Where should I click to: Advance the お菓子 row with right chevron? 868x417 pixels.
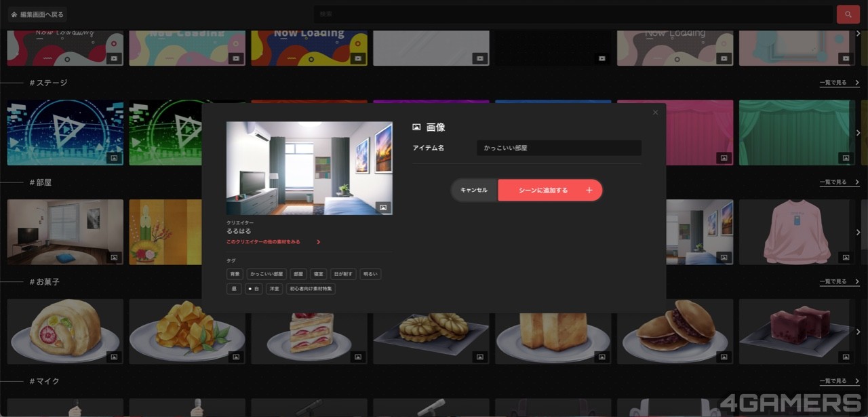[x=859, y=332]
